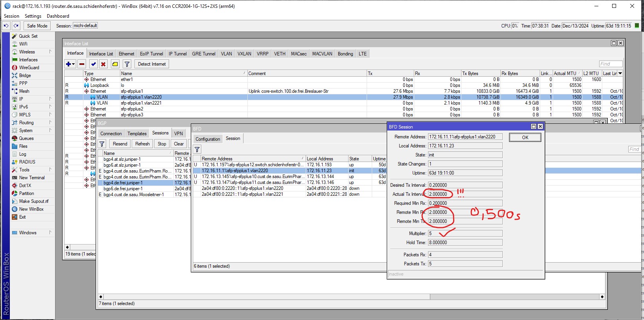Open Bridge in sidebar

[x=25, y=75]
